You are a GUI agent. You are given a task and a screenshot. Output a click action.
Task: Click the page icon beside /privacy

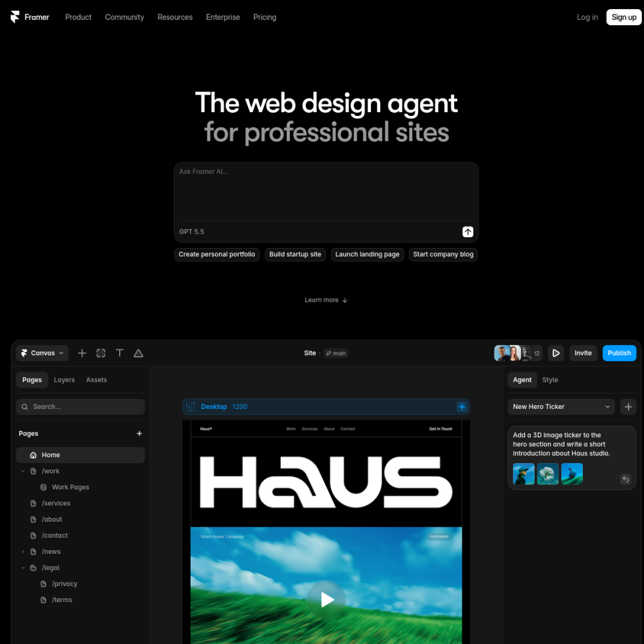(43, 583)
